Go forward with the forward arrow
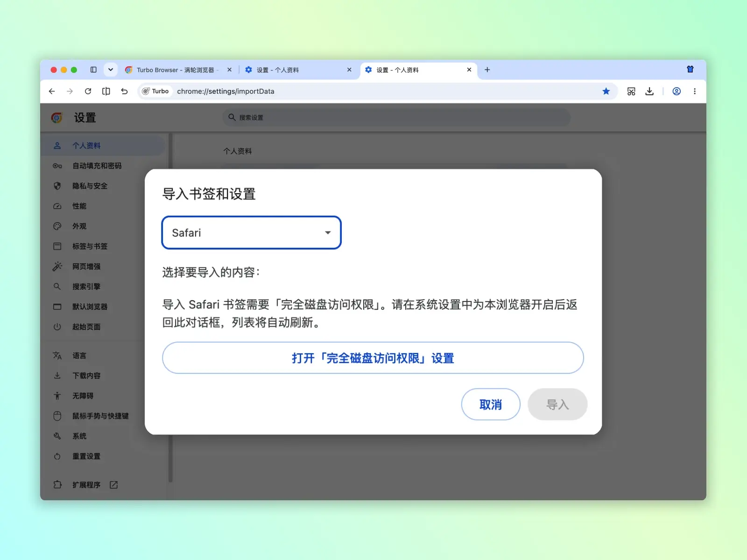 70,91
